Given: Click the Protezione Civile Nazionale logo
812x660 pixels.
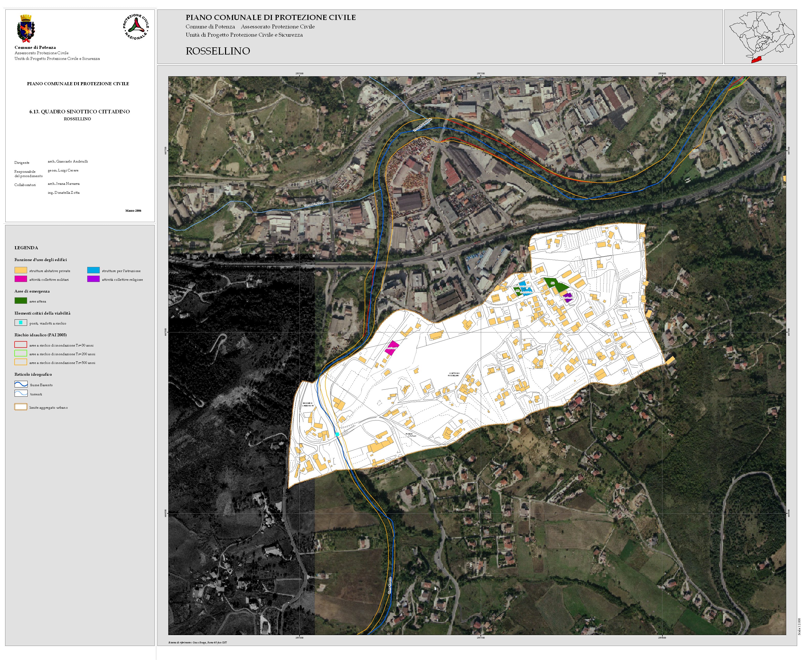Looking at the screenshot, I should [136, 27].
